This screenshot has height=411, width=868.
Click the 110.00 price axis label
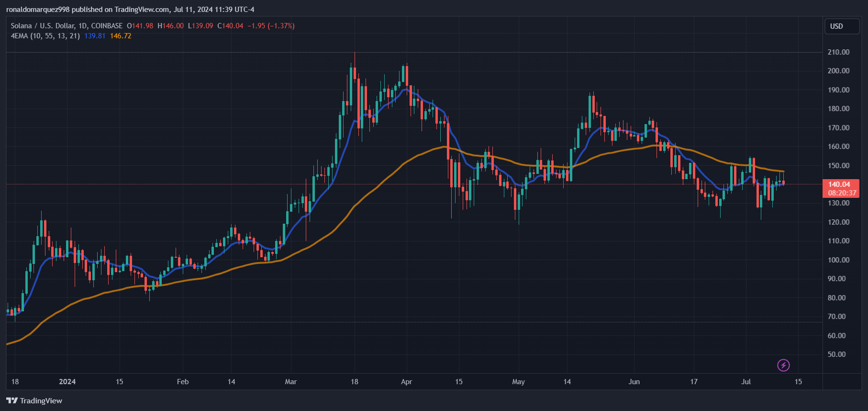[x=839, y=241]
